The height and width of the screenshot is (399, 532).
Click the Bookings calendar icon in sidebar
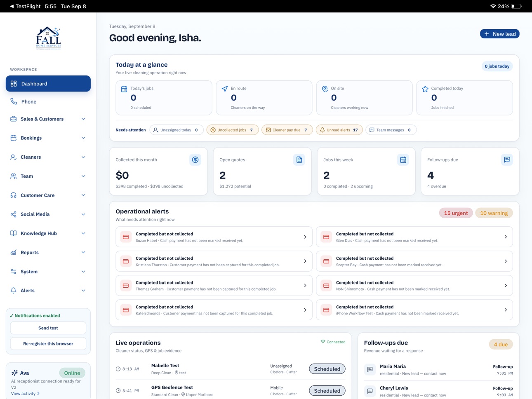click(x=14, y=138)
